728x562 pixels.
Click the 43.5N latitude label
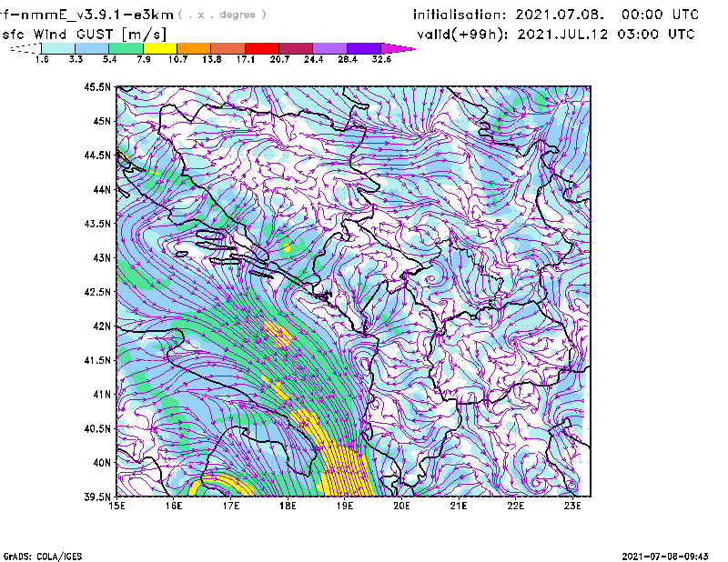click(97, 224)
